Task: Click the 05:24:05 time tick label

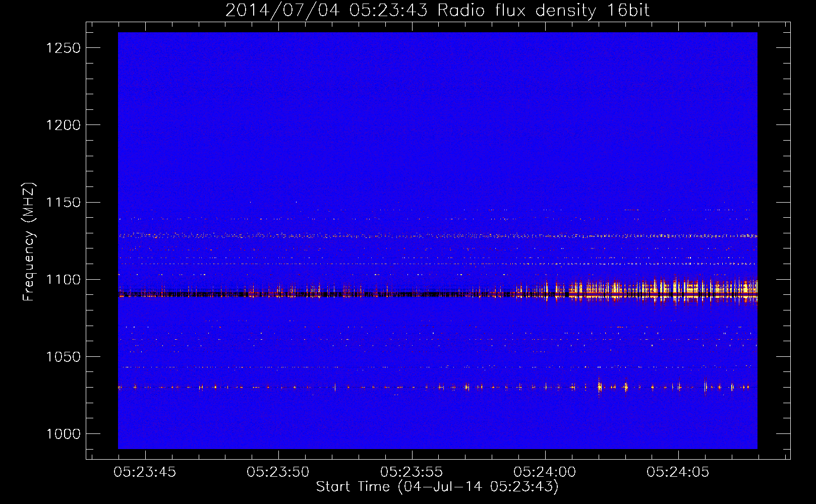Action: (678, 472)
